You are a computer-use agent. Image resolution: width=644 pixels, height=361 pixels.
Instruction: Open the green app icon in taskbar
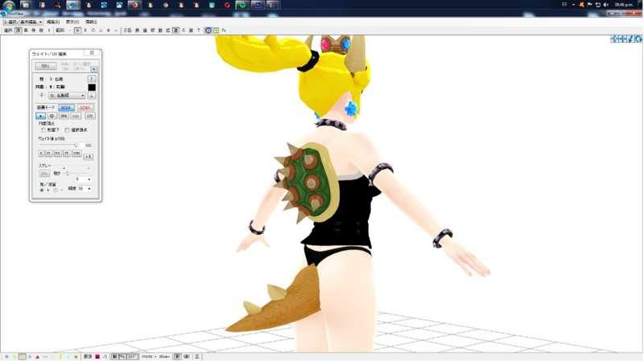(242, 6)
